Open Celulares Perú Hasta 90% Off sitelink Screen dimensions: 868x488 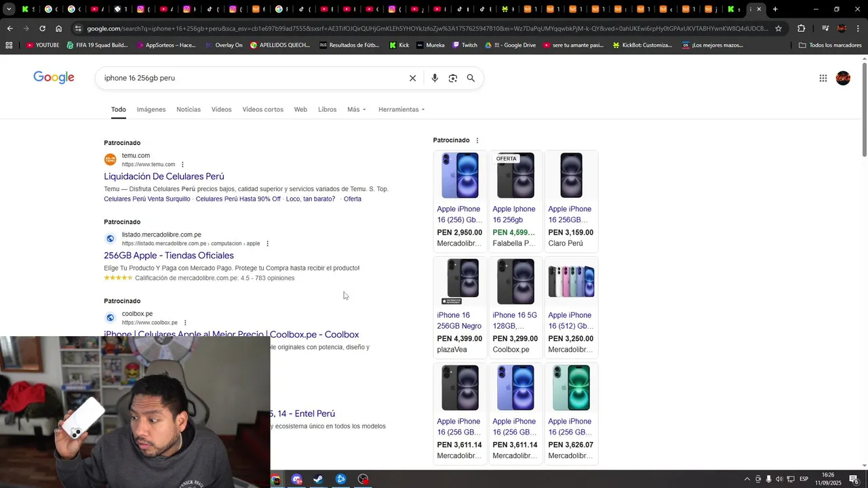click(238, 199)
